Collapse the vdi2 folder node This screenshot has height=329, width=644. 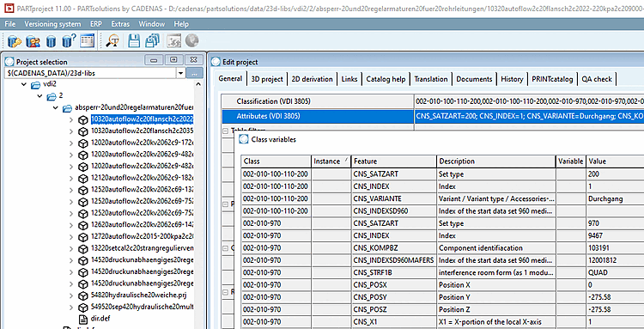(25, 85)
